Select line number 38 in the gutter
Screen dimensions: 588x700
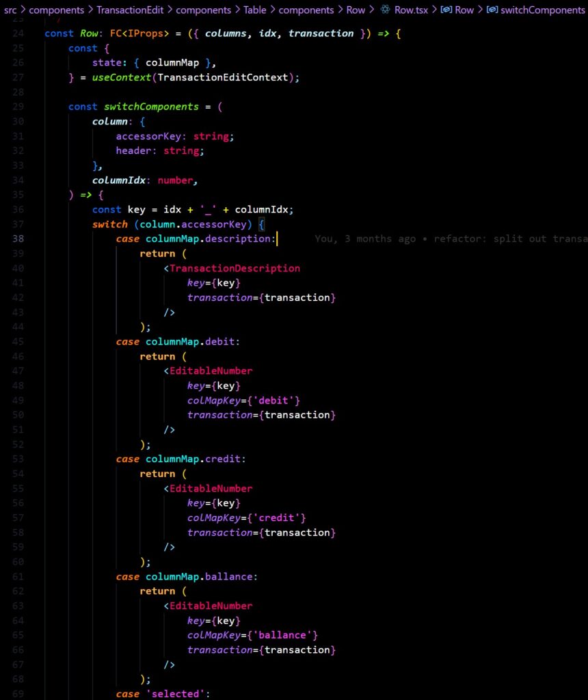click(x=18, y=239)
